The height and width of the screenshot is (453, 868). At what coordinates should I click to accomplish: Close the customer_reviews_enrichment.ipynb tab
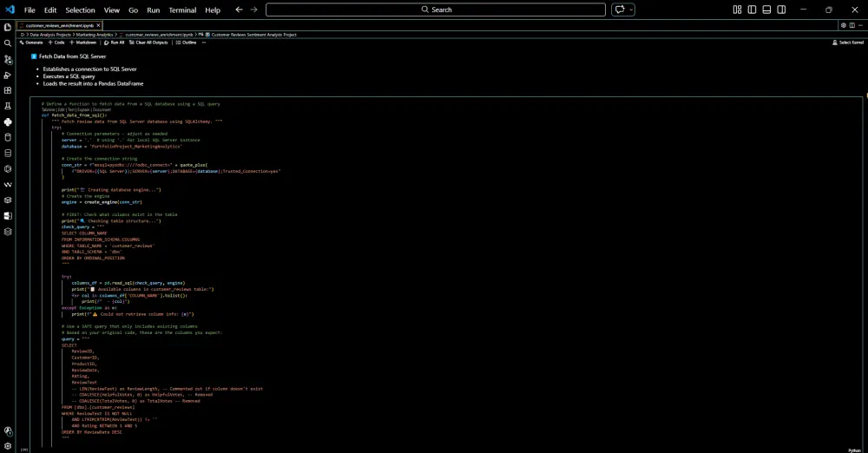[99, 25]
